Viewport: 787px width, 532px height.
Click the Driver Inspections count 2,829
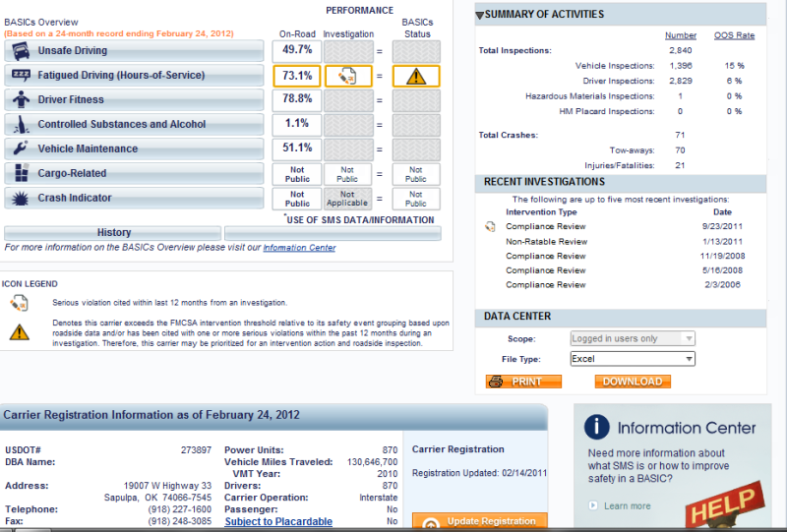point(680,81)
